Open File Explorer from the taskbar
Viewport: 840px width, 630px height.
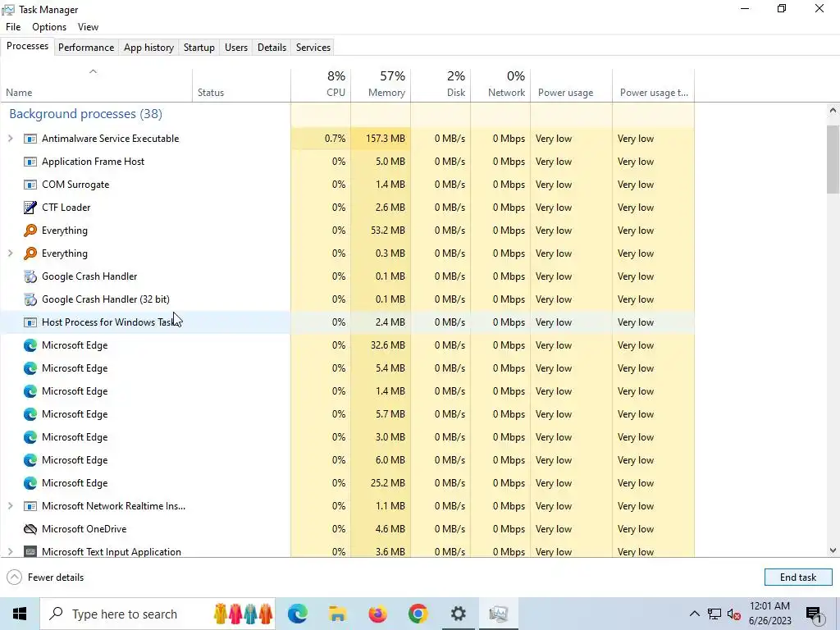[x=337, y=614]
